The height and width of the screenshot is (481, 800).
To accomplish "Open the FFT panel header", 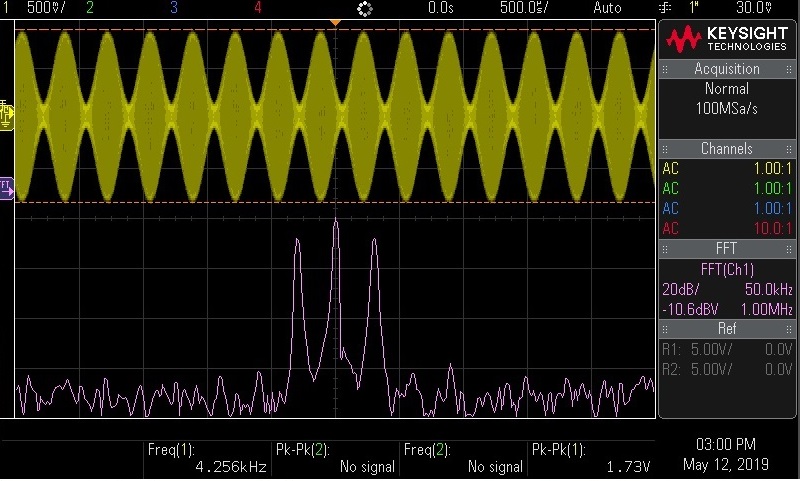I will point(727,248).
